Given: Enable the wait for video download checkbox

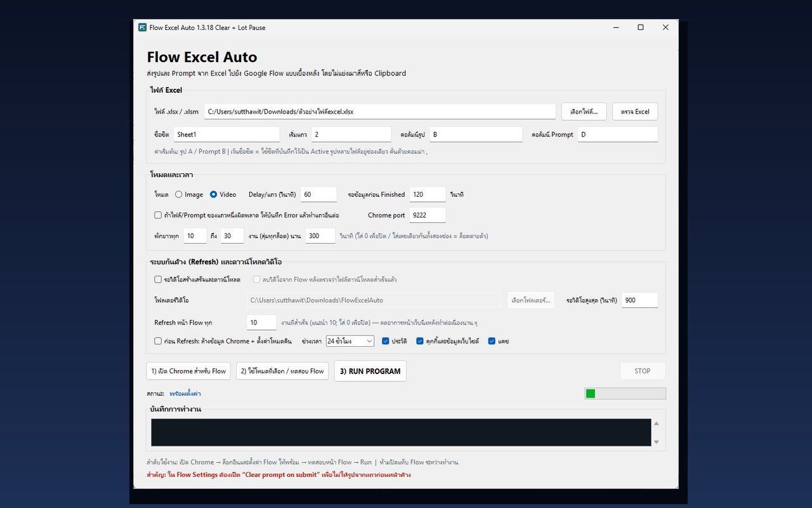Looking at the screenshot, I should tap(158, 279).
